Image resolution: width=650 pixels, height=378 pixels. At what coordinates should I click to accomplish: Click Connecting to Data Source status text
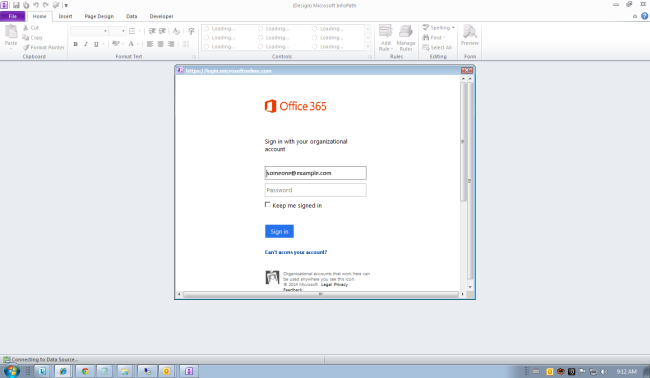[45, 359]
